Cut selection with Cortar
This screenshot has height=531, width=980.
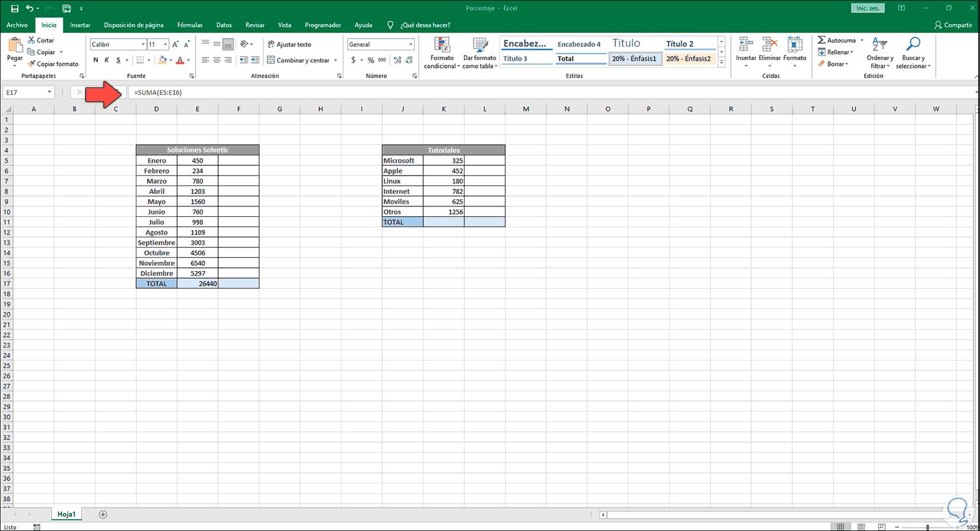pyautogui.click(x=41, y=40)
